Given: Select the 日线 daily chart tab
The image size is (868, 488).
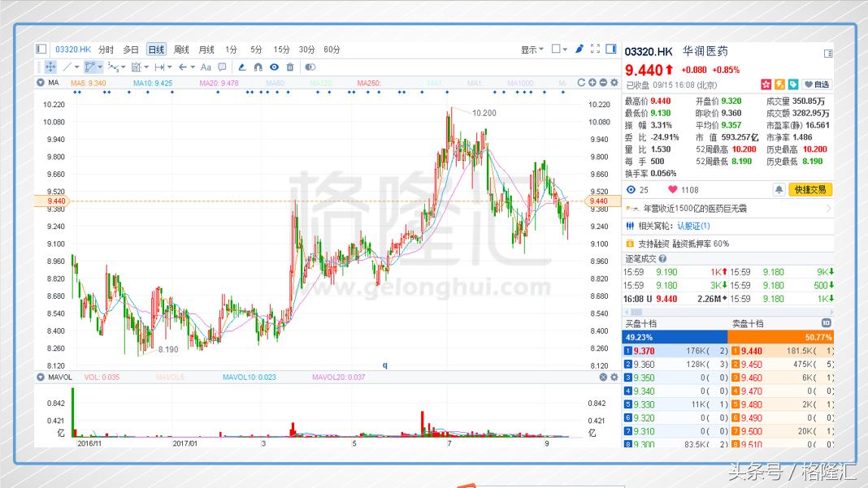Looking at the screenshot, I should click(156, 50).
